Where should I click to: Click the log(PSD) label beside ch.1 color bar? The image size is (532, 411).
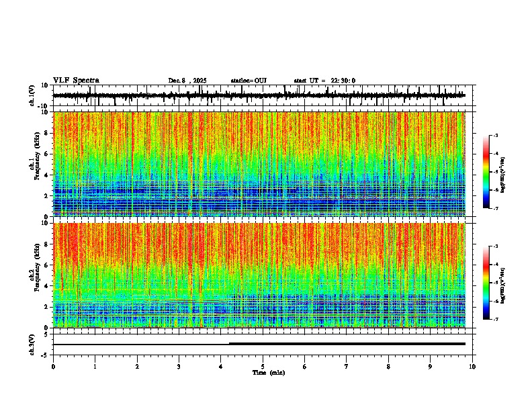point(503,175)
